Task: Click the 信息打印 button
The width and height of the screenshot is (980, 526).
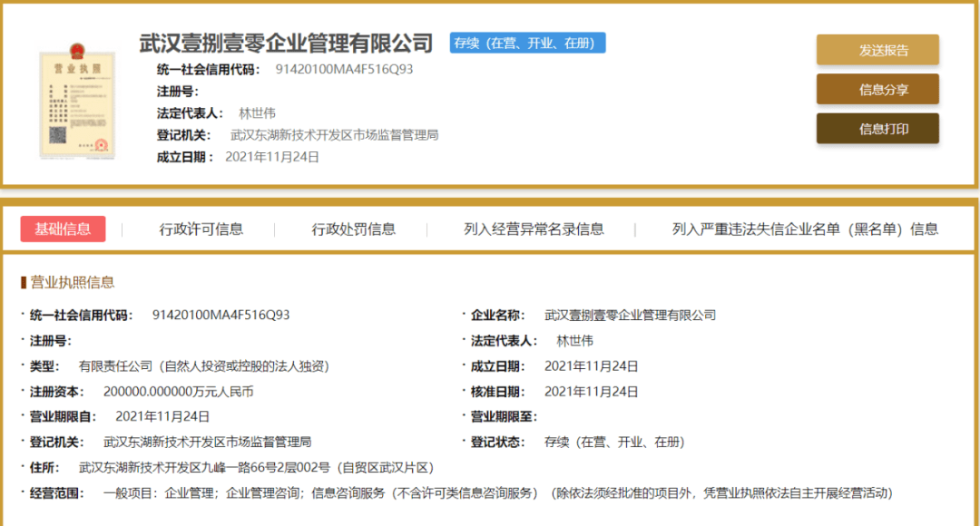Action: point(877,129)
